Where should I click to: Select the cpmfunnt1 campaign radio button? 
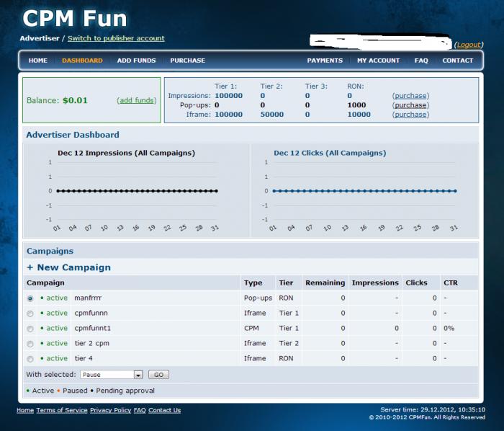pos(30,329)
